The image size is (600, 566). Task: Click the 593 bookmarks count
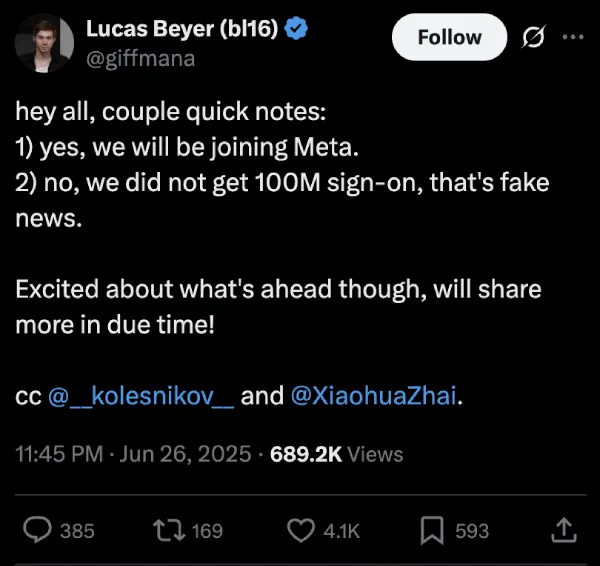point(472,531)
